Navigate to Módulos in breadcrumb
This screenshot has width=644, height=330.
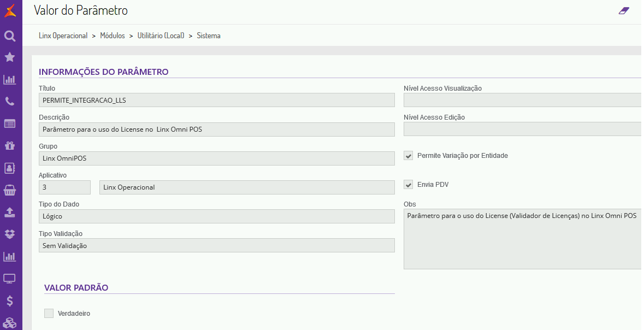tap(113, 36)
